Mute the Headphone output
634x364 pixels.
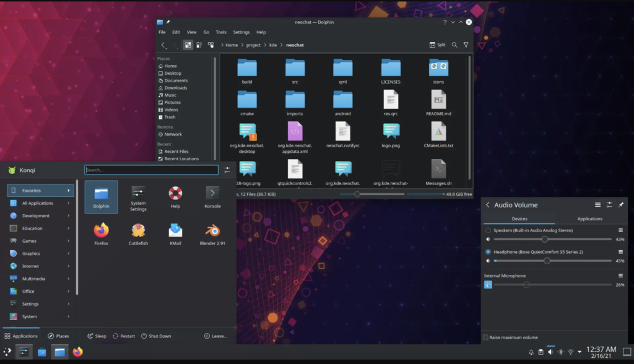pos(488,261)
